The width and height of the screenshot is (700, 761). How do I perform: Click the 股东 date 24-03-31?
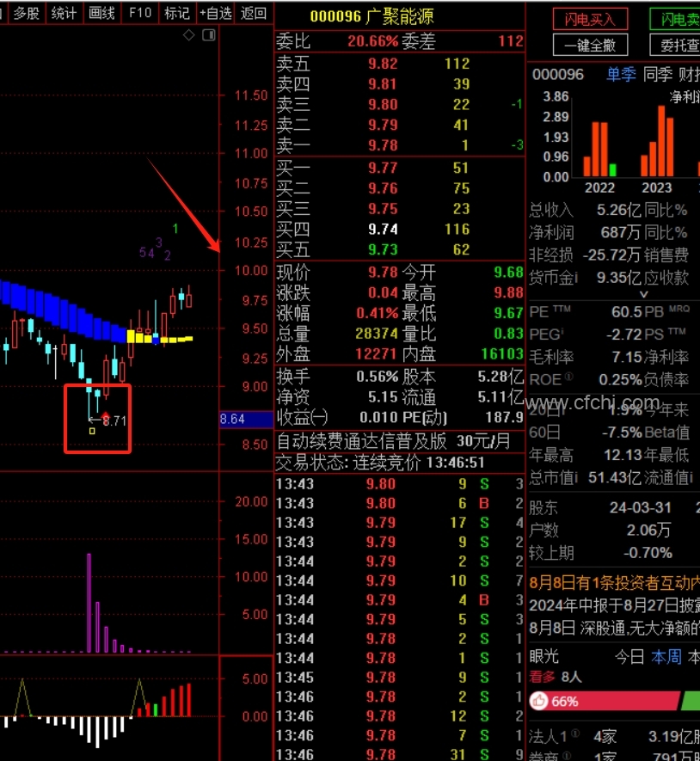[641, 507]
